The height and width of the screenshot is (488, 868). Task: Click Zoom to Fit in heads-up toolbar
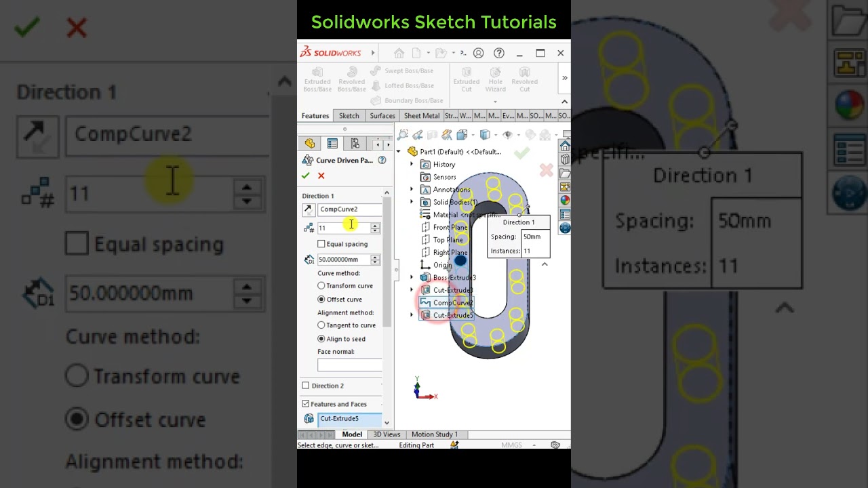pos(403,135)
